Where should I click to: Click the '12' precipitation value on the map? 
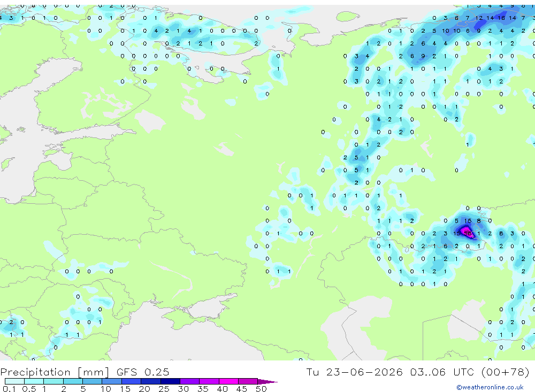[x=479, y=18]
